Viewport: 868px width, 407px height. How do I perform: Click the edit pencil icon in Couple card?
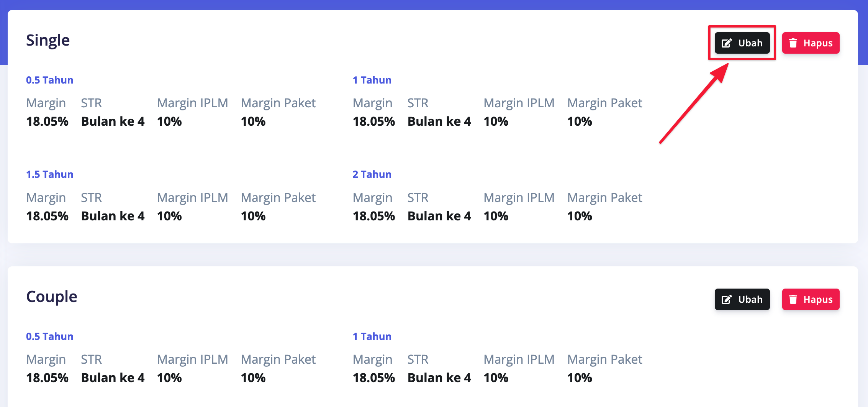727,299
